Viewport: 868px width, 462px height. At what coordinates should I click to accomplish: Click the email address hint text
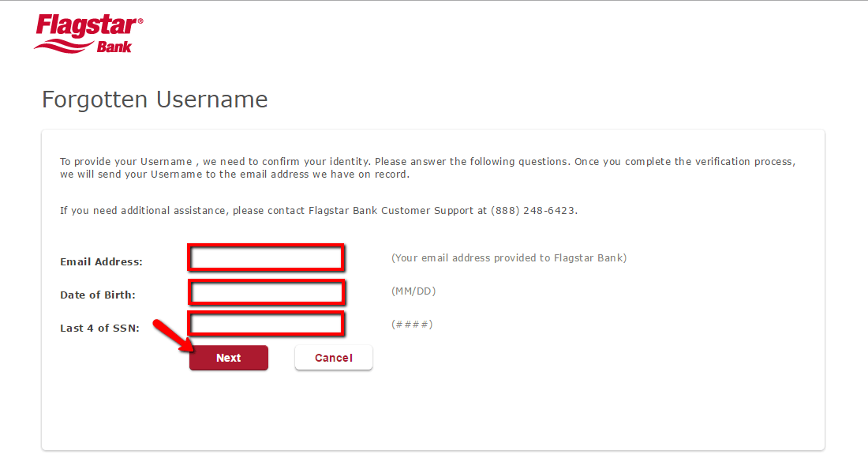point(508,257)
